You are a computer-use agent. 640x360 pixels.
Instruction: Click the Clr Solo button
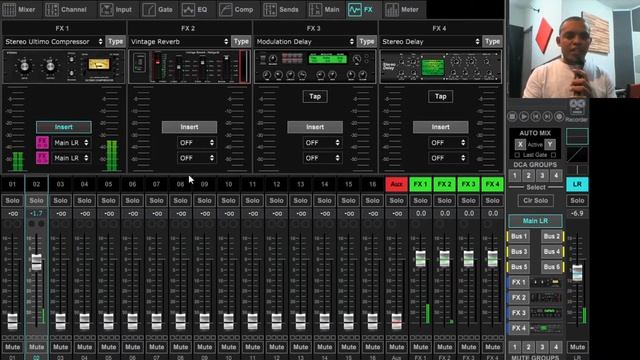(536, 201)
